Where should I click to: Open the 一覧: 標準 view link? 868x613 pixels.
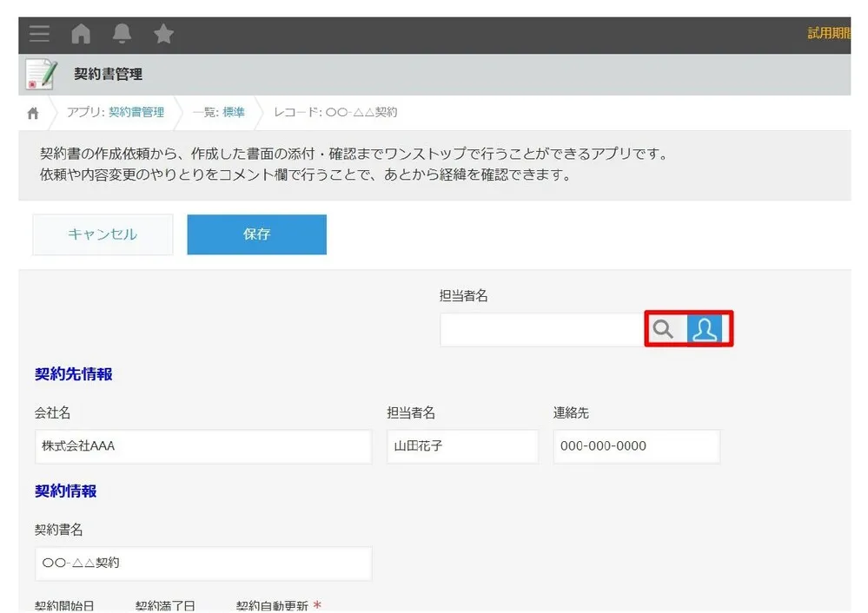pos(221,112)
